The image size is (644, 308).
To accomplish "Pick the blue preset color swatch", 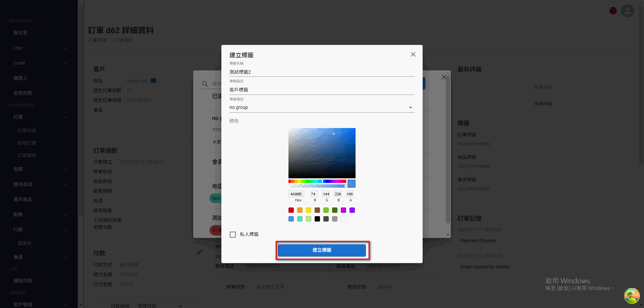I will tap(291, 219).
